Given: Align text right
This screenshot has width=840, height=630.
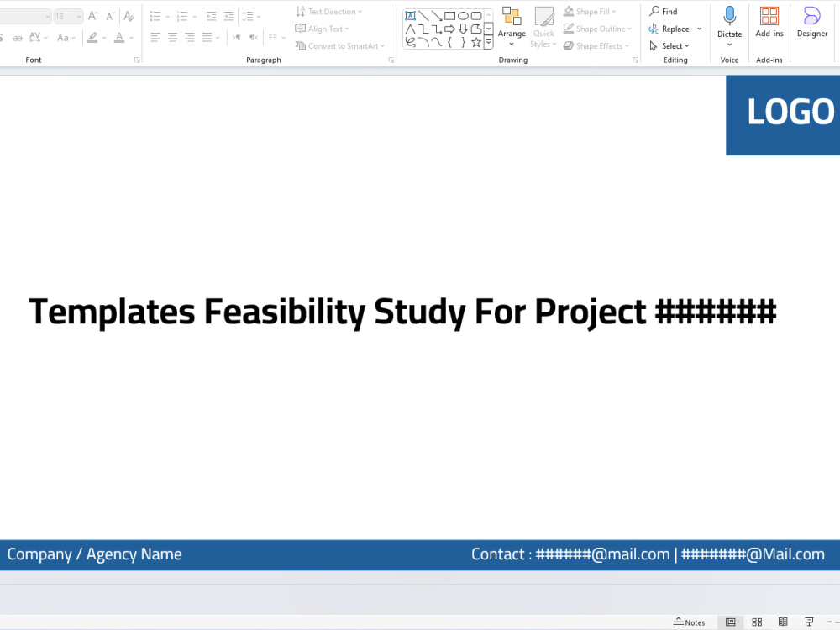Looking at the screenshot, I should 190,38.
